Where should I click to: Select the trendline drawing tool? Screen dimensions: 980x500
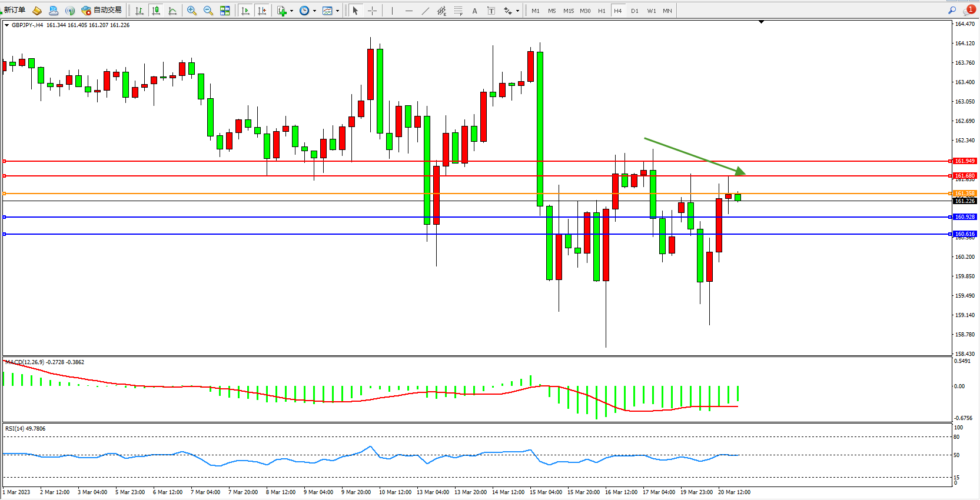pyautogui.click(x=425, y=11)
